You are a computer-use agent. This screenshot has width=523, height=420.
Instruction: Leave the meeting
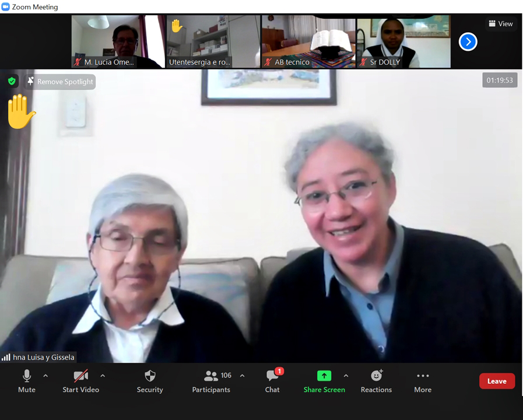[x=497, y=381]
